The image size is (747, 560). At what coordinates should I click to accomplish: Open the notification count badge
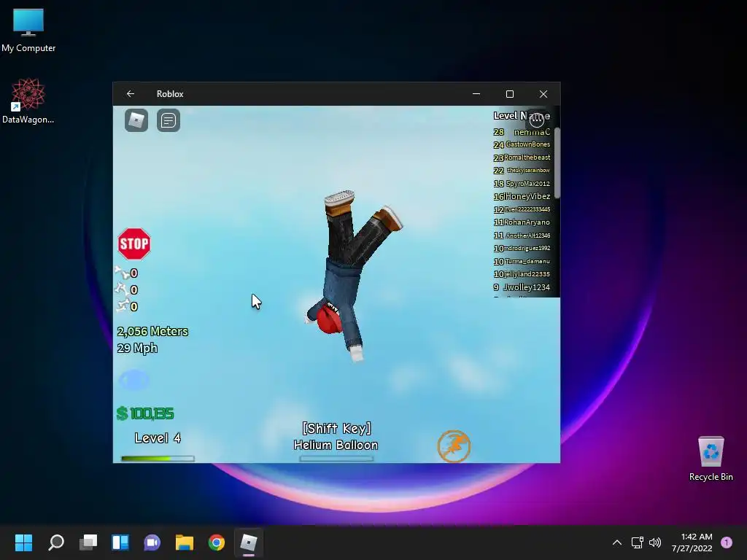pyautogui.click(x=727, y=542)
